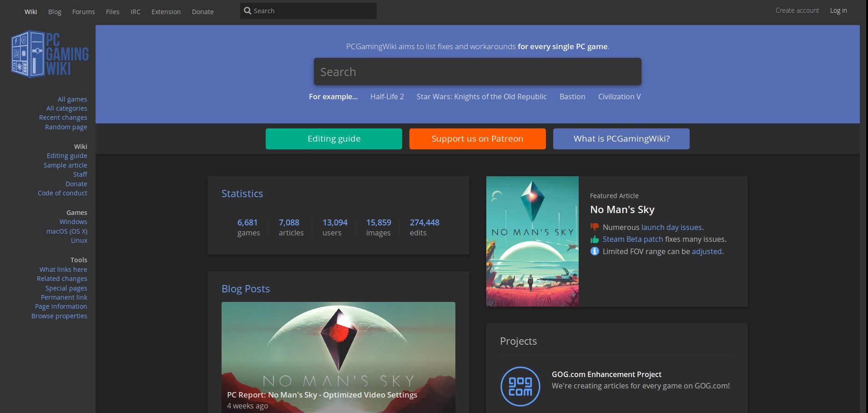The image size is (868, 413).
Task: Click the Create account link
Action: (797, 10)
